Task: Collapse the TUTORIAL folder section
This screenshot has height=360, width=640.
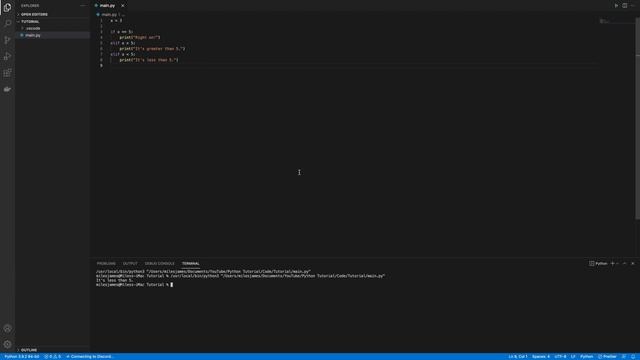Action: coord(52,21)
